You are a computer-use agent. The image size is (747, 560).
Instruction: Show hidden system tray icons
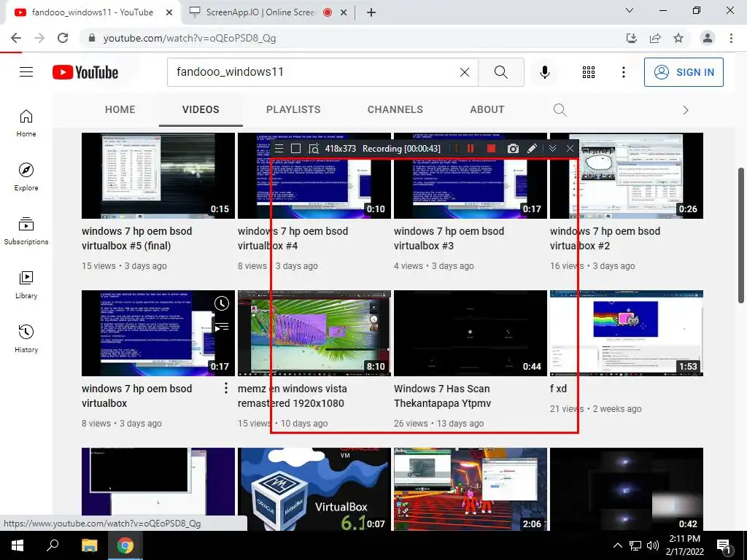pyautogui.click(x=617, y=545)
